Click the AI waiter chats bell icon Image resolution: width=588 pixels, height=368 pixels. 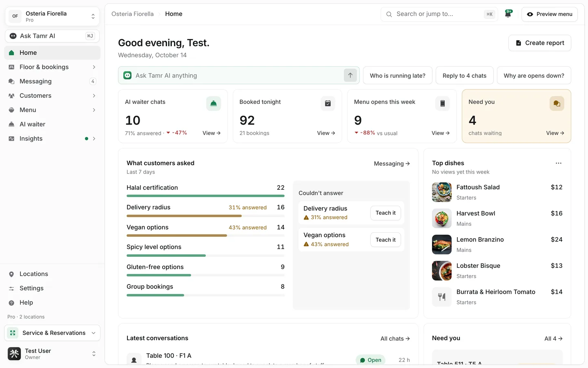point(214,103)
